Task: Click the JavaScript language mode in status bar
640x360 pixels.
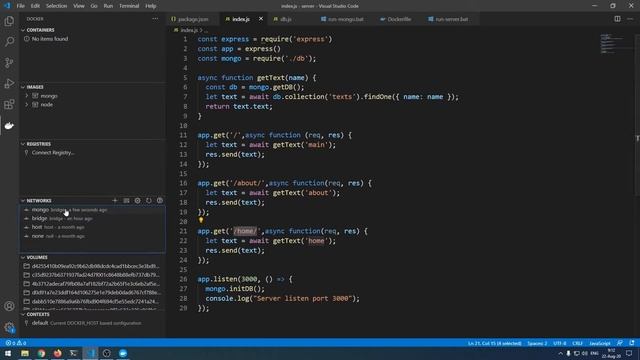Action: pos(600,343)
